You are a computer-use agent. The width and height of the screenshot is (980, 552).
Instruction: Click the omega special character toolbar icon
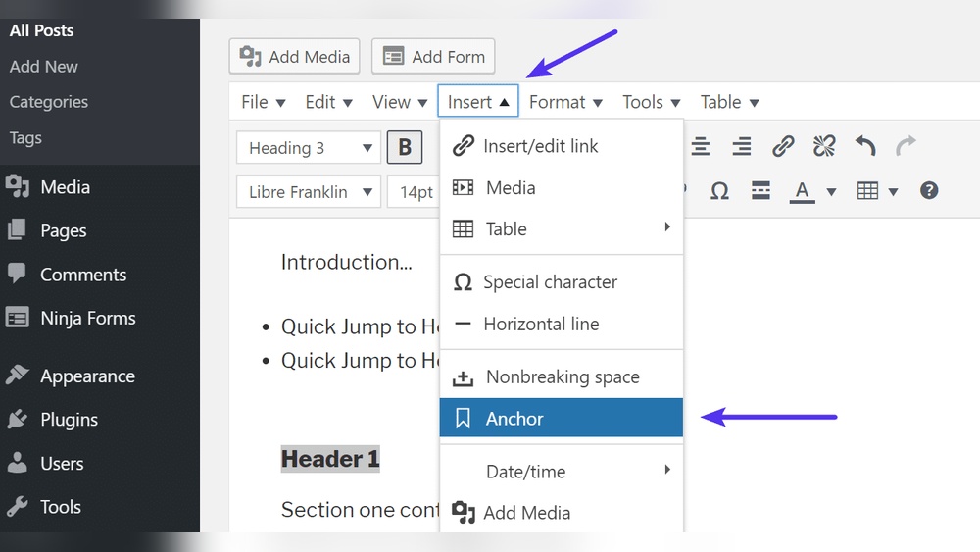tap(719, 190)
